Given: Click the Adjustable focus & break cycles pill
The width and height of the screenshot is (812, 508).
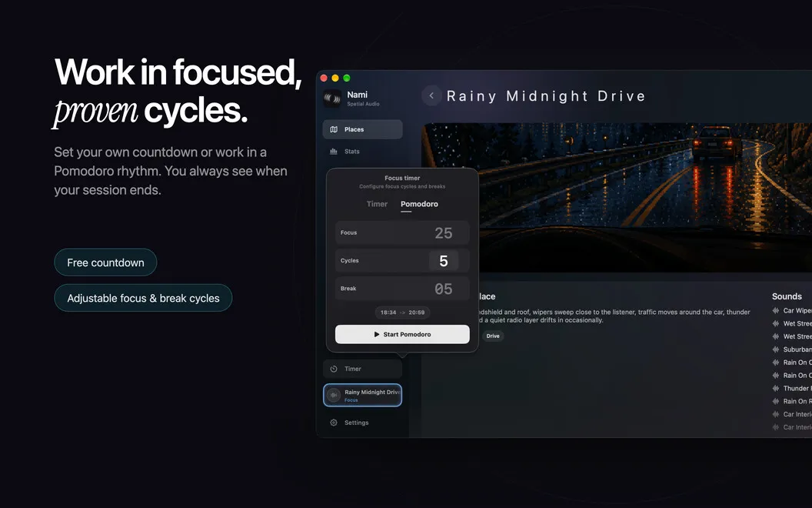Looking at the screenshot, I should pos(144,298).
